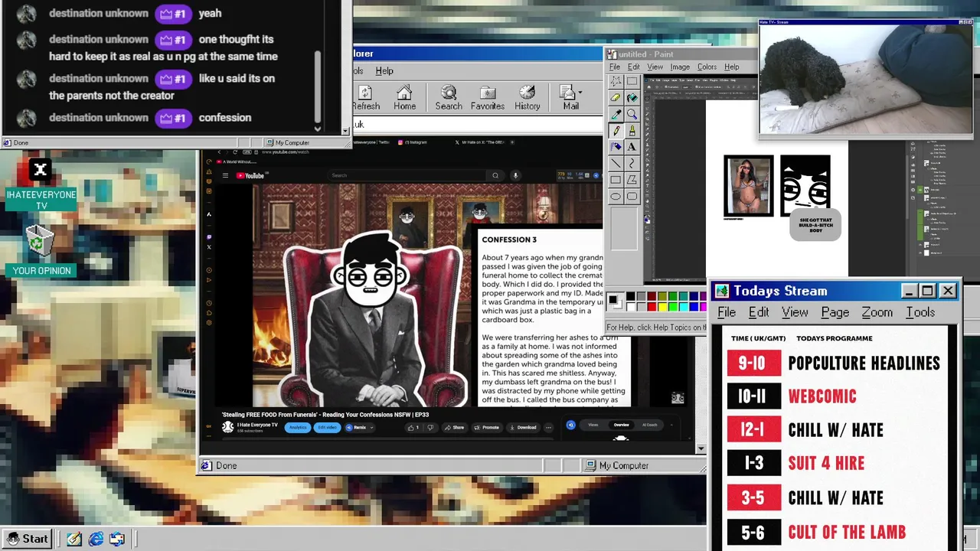Click the Analytics button under the video
This screenshot has width=980, height=551.
pos(297,428)
